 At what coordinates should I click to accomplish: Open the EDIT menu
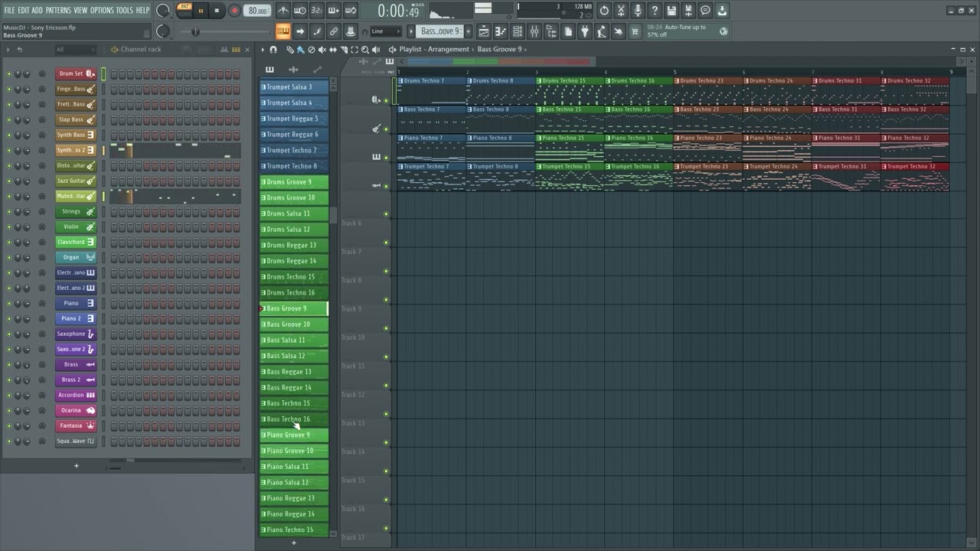[x=24, y=10]
